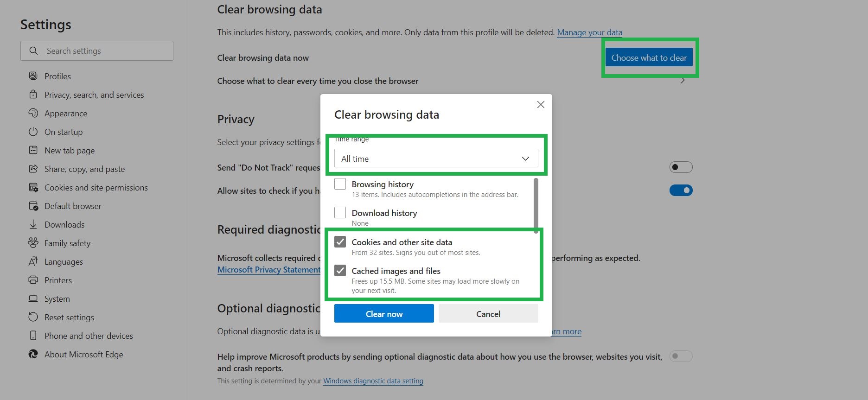Screen dimensions: 868x400
Task: Click the About Microsoft Edge logo icon
Action: tap(33, 354)
